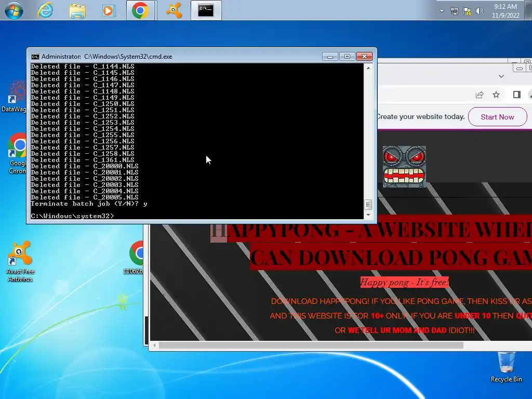The height and width of the screenshot is (399, 532).
Task: Open Avast Free Antivirus desktop shortcut
Action: click(20, 261)
